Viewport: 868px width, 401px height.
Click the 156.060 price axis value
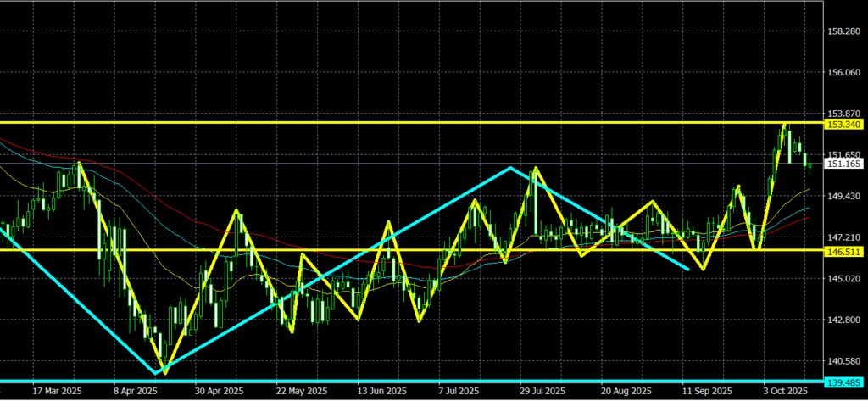click(843, 73)
